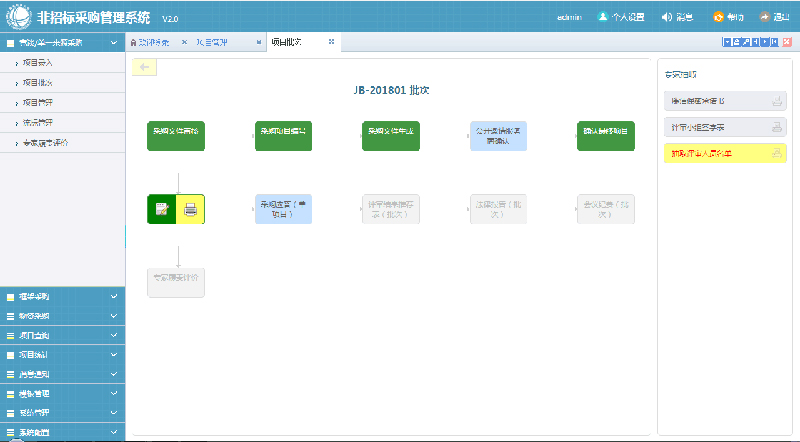The width and height of the screenshot is (800, 442).
Task: Click the red close-all icon in the tab toolbar
Action: pos(787,42)
